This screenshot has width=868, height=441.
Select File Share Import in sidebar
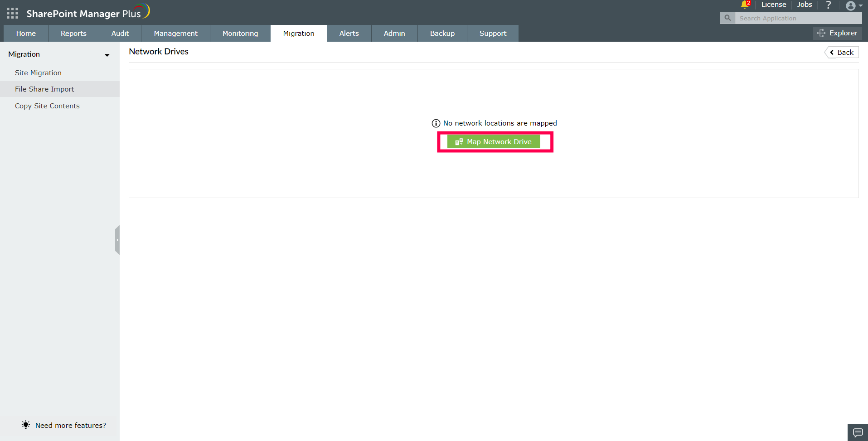[x=60, y=89]
